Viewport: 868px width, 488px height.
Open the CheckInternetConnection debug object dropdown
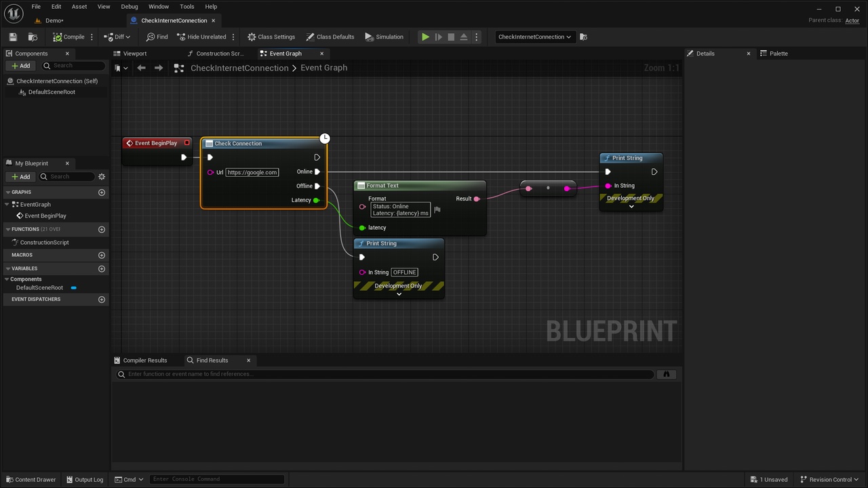(x=534, y=37)
